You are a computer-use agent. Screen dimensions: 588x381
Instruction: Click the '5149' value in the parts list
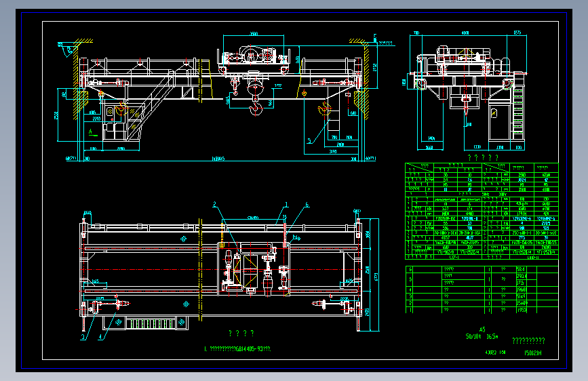pos(522,296)
